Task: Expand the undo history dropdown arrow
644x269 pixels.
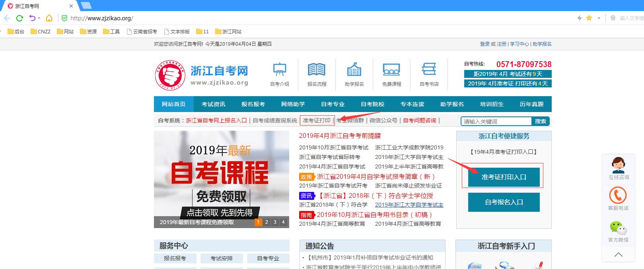Action: click(39, 18)
